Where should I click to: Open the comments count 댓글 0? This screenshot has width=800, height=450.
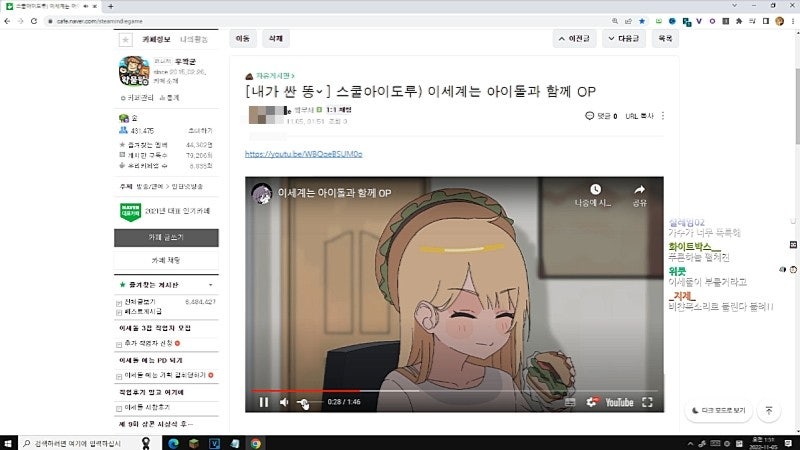point(601,116)
